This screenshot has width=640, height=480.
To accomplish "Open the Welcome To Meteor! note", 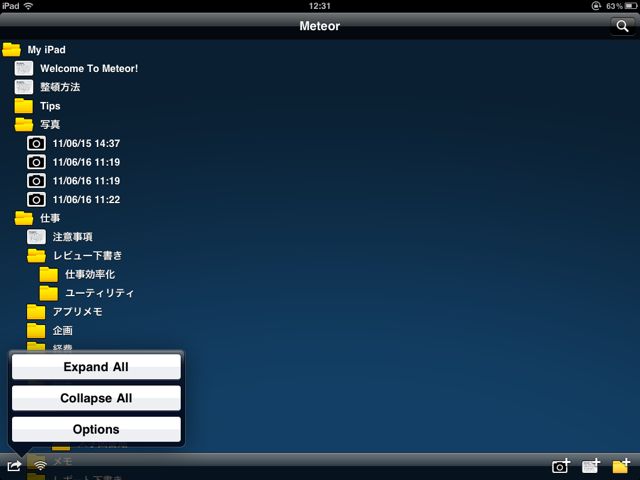I will (x=89, y=69).
